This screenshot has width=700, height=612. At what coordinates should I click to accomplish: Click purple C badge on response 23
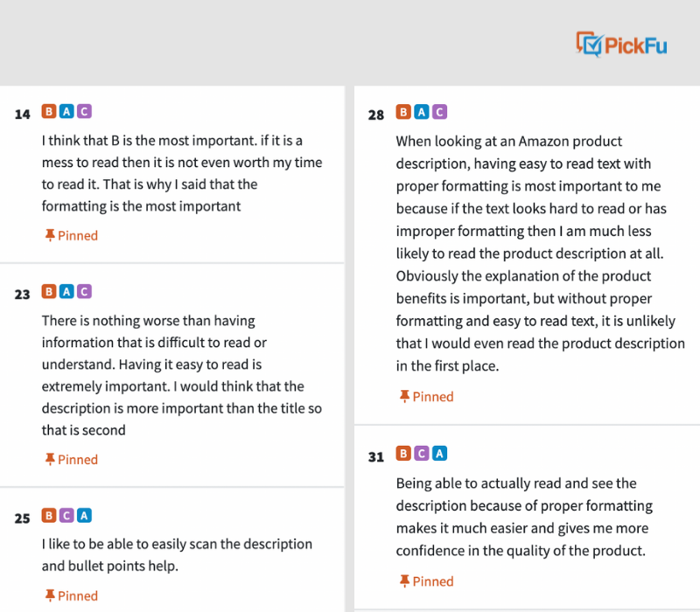pos(84,291)
